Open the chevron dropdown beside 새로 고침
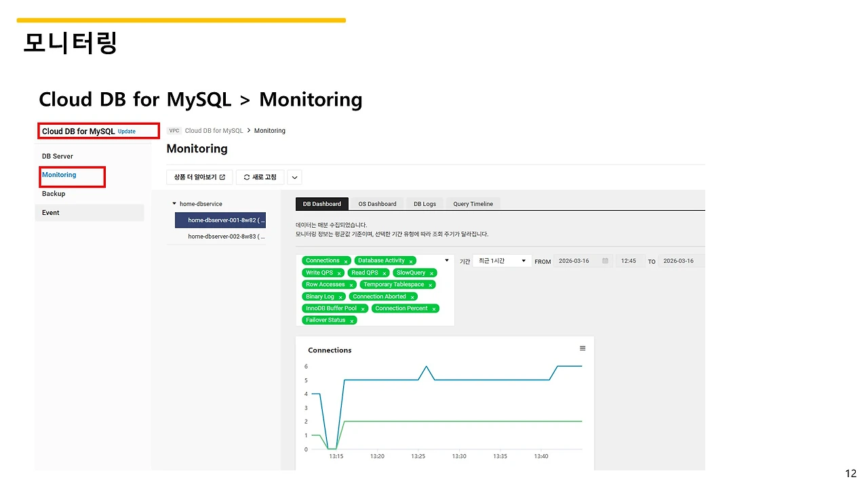The image size is (868, 488). [294, 177]
